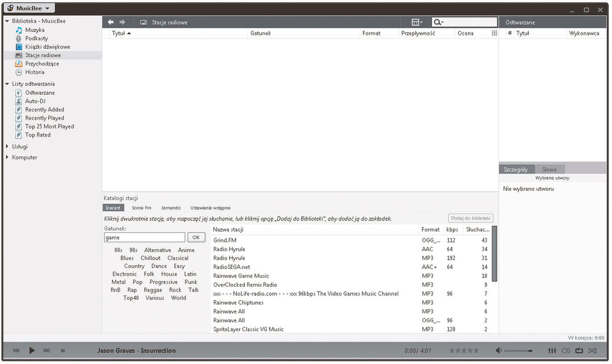The width and height of the screenshot is (612, 364).
Task: Sort stations by kbps column
Action: coord(452,230)
